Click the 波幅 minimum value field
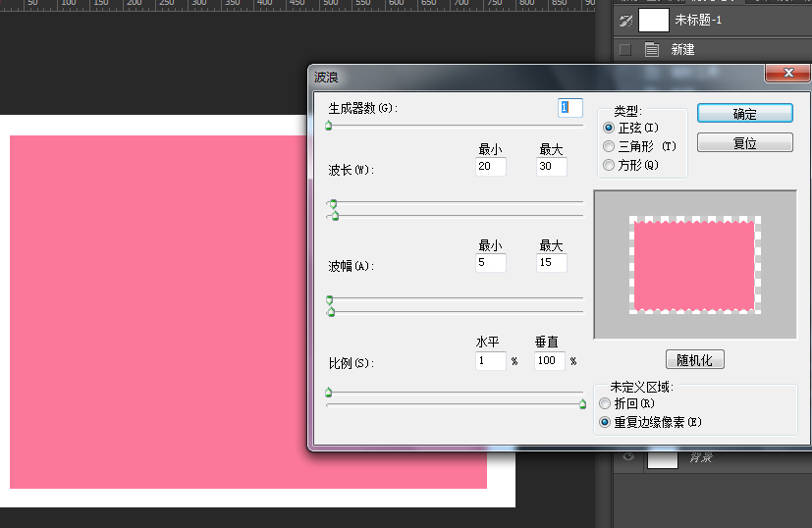The height and width of the screenshot is (528, 812). [x=490, y=262]
